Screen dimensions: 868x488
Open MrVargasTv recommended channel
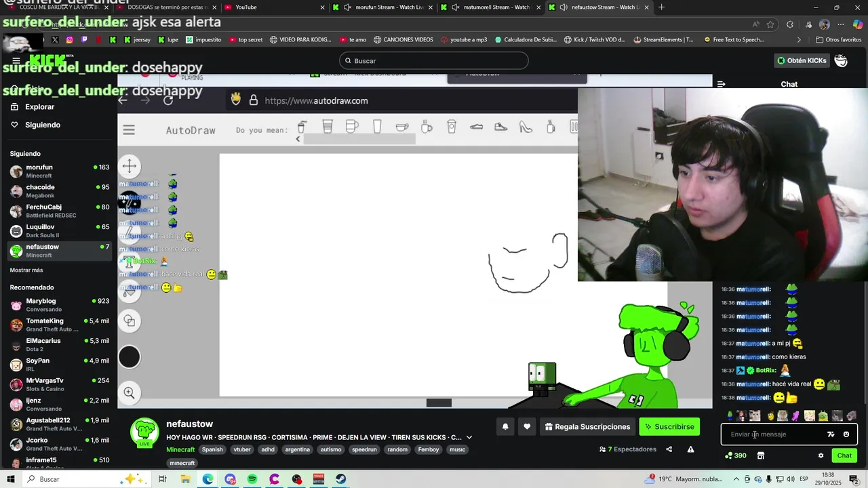point(59,384)
